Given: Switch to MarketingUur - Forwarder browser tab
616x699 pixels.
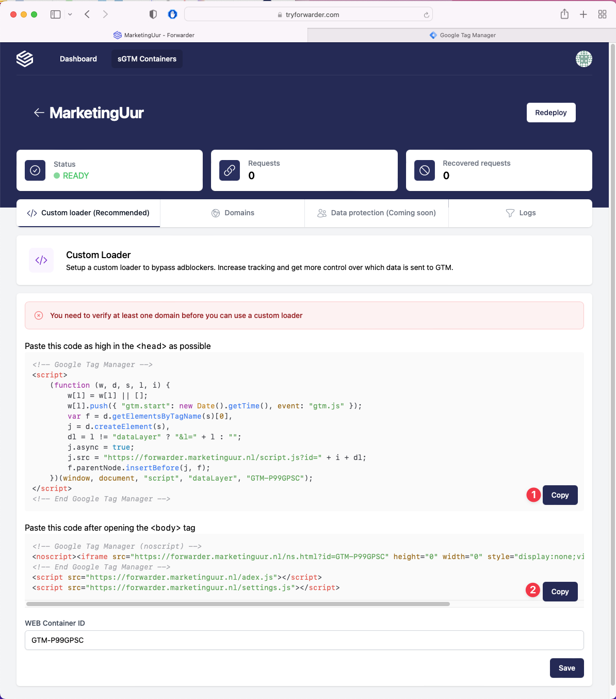Looking at the screenshot, I should [154, 35].
